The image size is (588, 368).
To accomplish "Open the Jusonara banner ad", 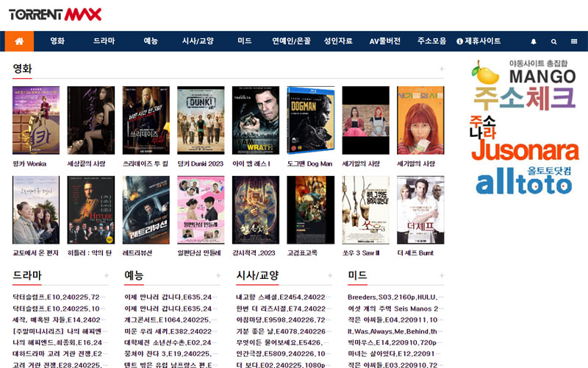I will (524, 139).
